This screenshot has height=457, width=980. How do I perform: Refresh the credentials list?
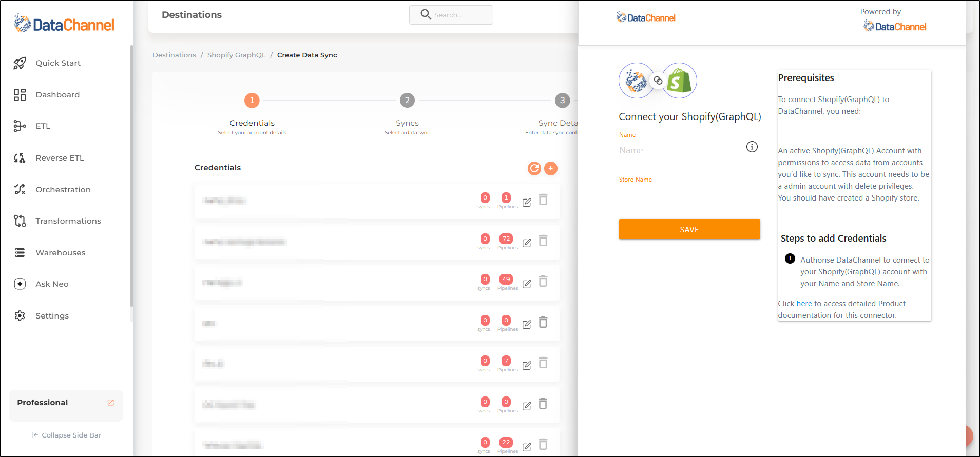[x=534, y=168]
